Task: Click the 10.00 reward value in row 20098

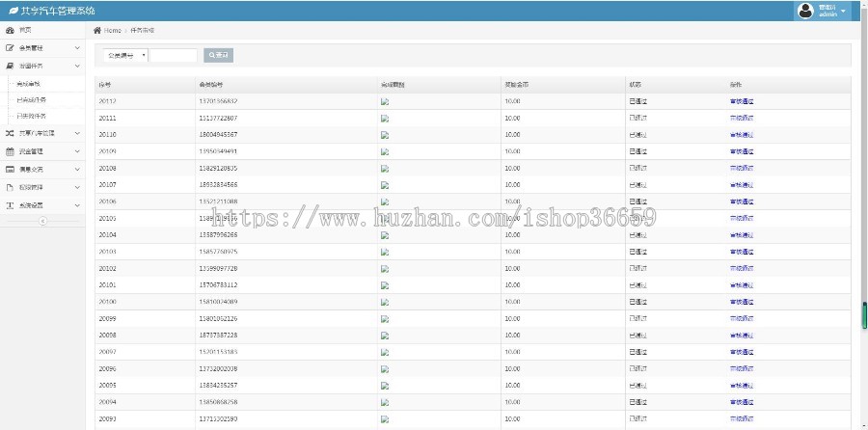Action: [x=512, y=336]
